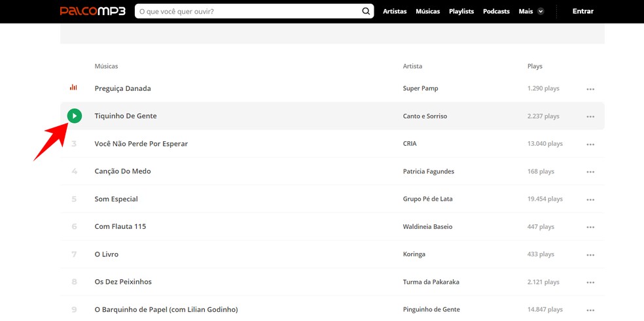
Task: Open options menu for Preguiça Danada
Action: [590, 89]
